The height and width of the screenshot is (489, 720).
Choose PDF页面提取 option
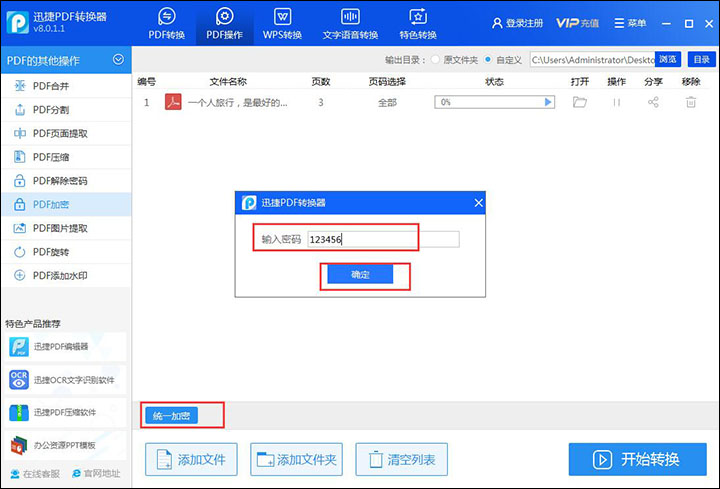(66, 134)
